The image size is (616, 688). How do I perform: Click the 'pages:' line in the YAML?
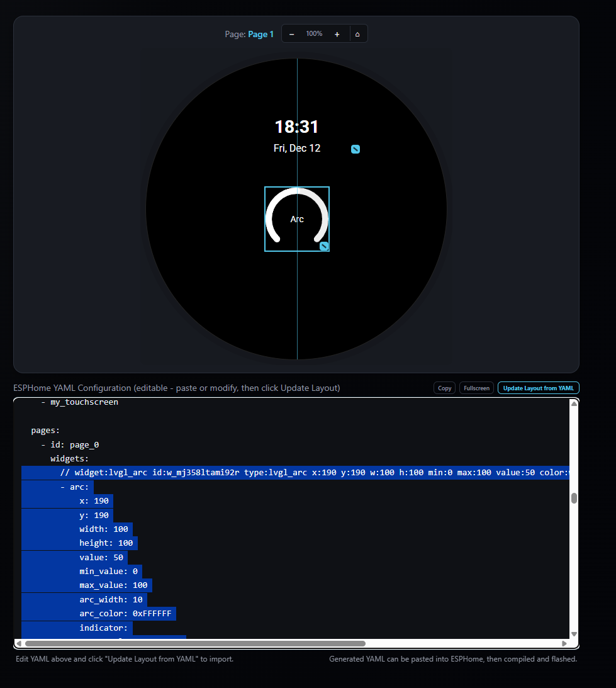tap(45, 431)
